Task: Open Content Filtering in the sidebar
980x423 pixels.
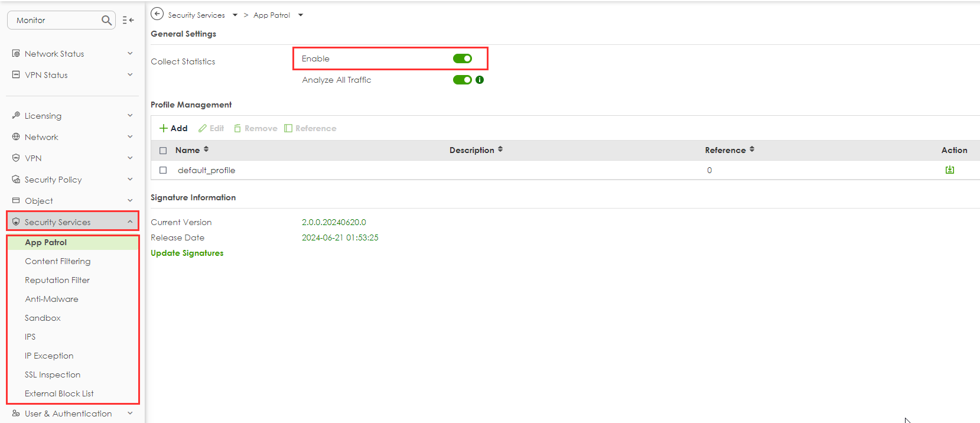Action: tap(58, 261)
